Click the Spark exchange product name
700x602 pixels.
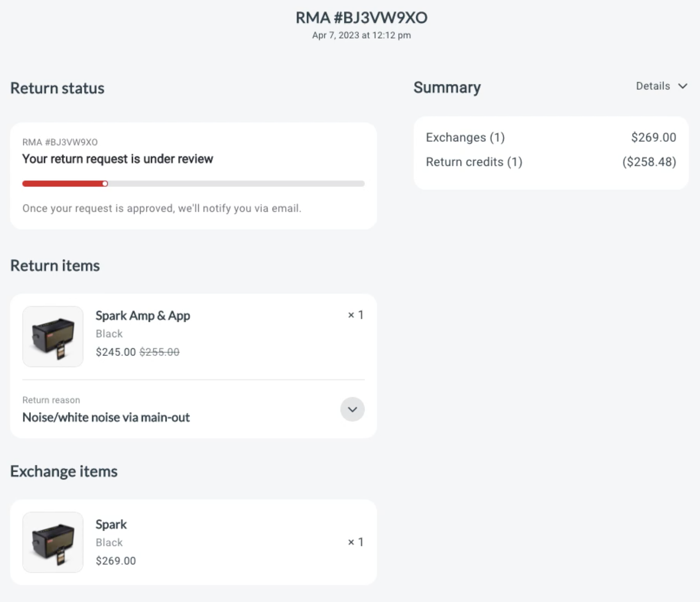pos(111,524)
